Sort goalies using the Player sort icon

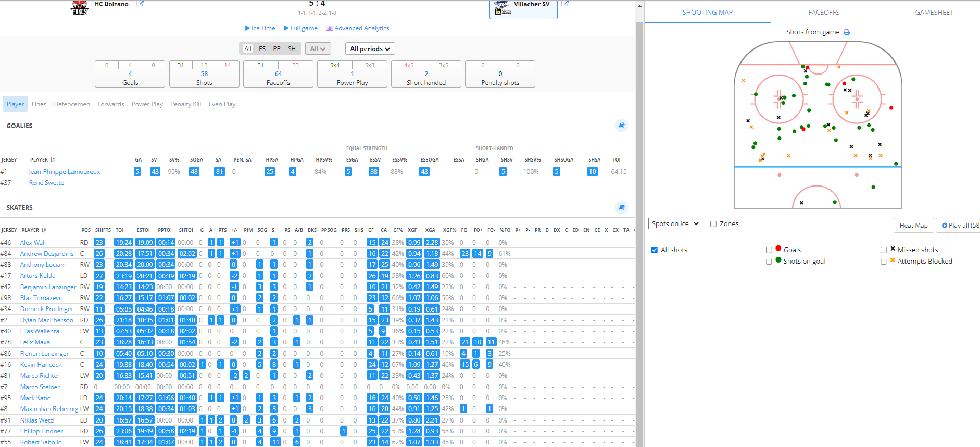[x=53, y=160]
